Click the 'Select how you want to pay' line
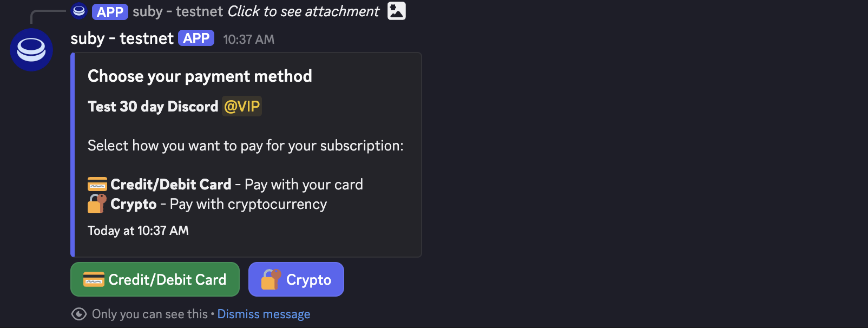This screenshot has width=868, height=328. [245, 146]
